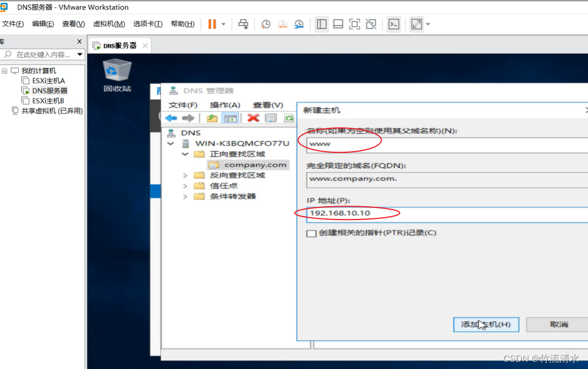Click the 添加主机(H) button
Screen dimensions: 588x369
tap(486, 325)
